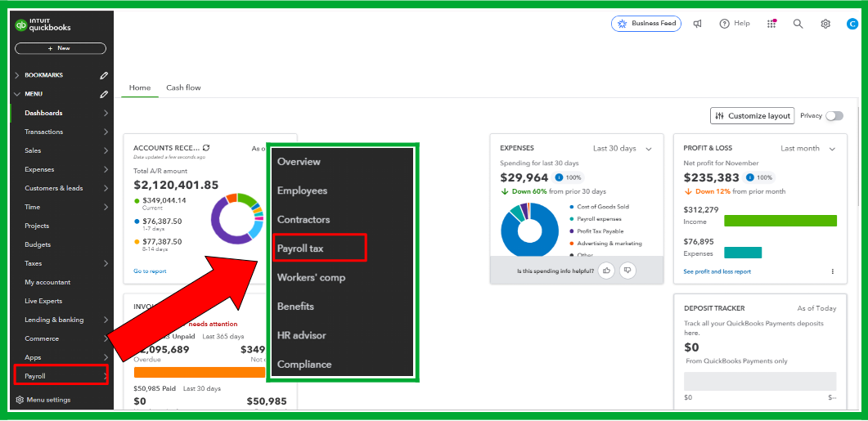Click thumbs up on spending info
This screenshot has height=421, width=868.
point(607,271)
